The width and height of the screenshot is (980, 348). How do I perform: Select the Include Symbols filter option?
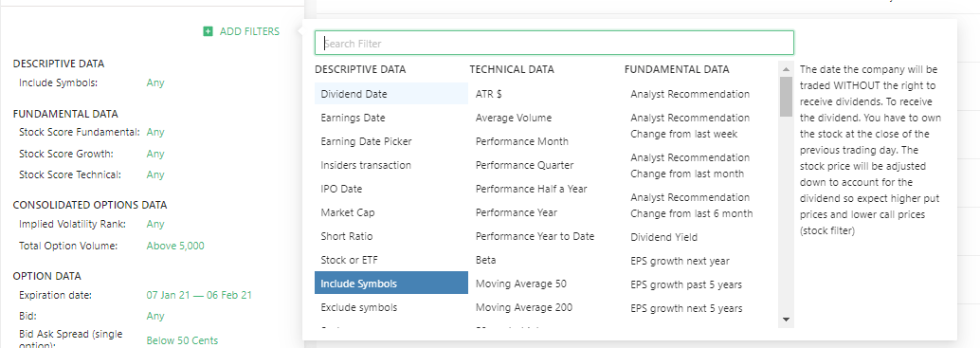coord(391,284)
